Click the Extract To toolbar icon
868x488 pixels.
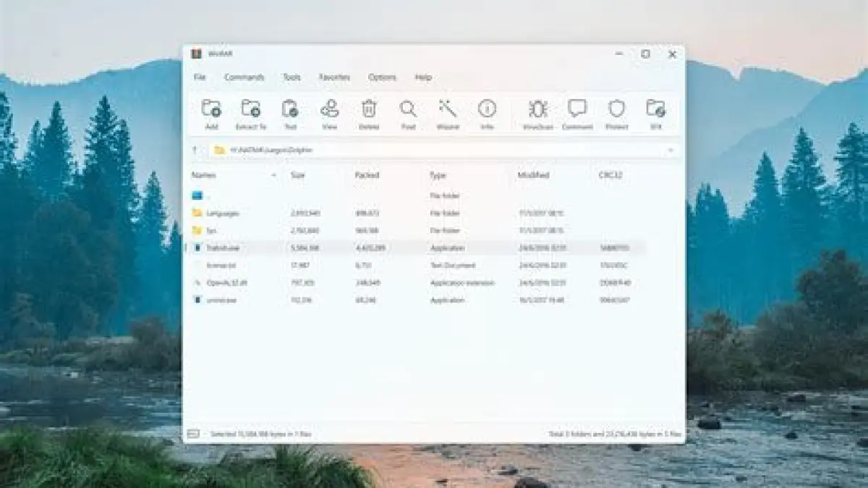point(251,109)
